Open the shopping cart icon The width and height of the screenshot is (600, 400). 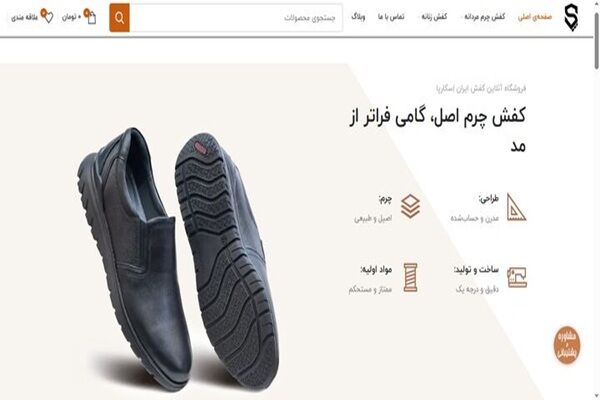pyautogui.click(x=90, y=16)
